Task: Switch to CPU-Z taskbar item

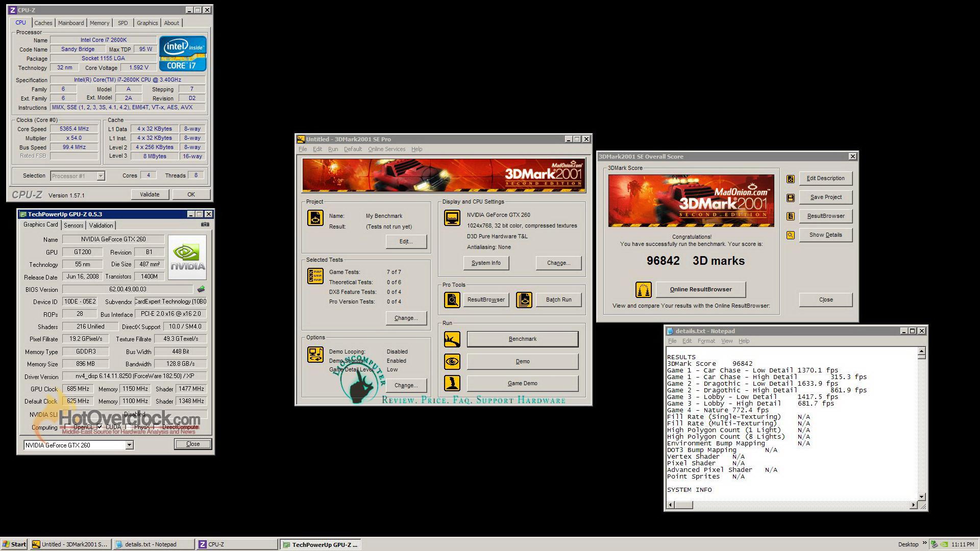Action: [237, 544]
